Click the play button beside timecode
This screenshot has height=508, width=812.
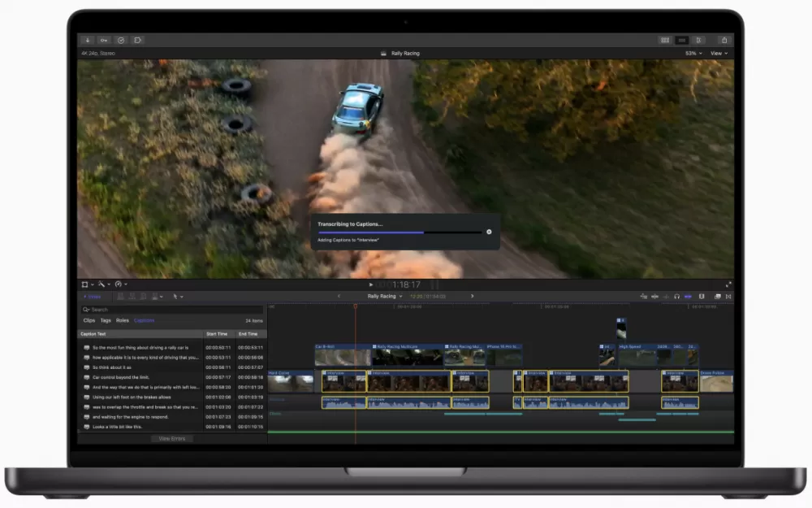(371, 284)
